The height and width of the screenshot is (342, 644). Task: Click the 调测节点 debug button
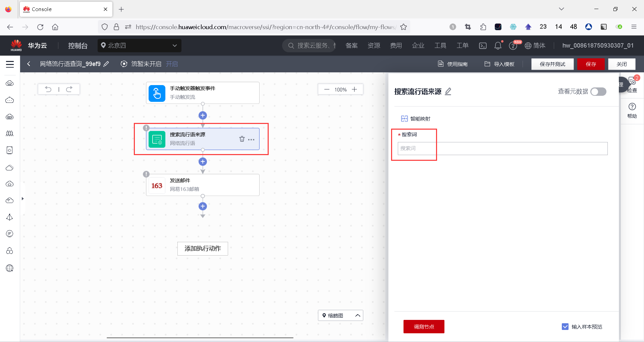[424, 327]
